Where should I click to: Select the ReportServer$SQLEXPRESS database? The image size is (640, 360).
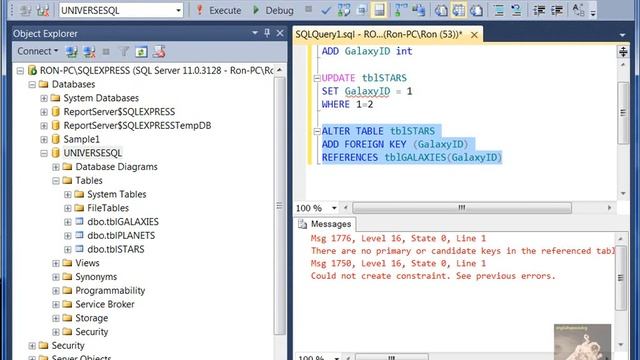[x=119, y=112]
